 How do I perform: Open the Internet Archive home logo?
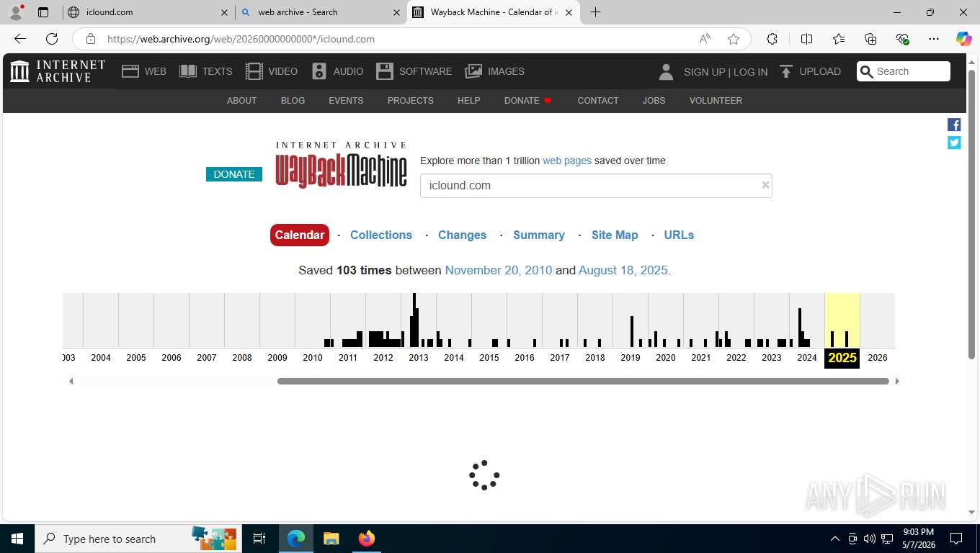tap(58, 71)
